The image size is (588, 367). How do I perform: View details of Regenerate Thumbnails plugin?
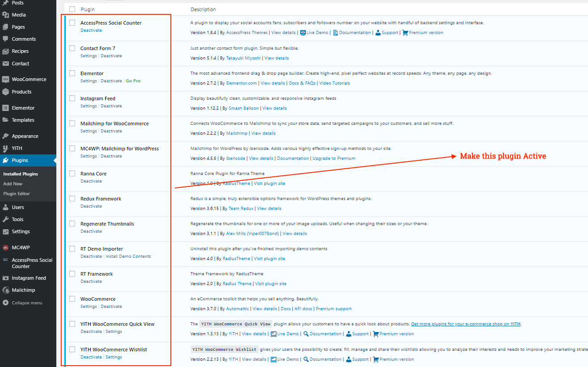pos(295,234)
